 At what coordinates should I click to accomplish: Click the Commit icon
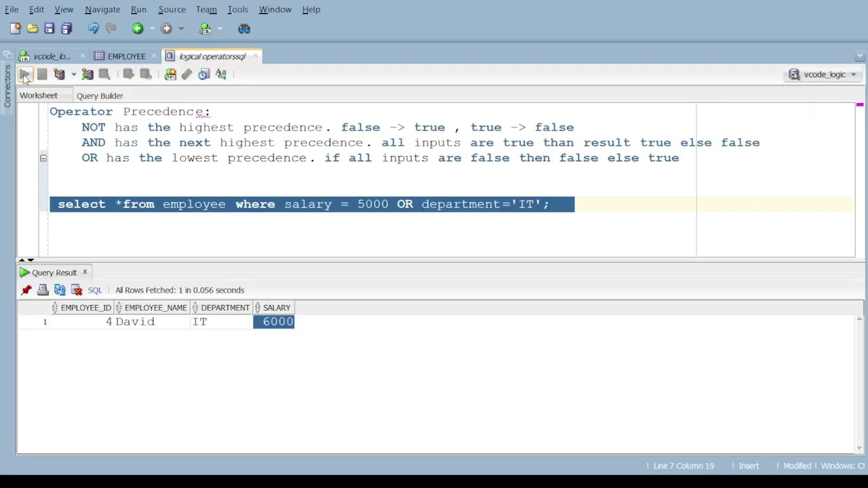coord(128,74)
